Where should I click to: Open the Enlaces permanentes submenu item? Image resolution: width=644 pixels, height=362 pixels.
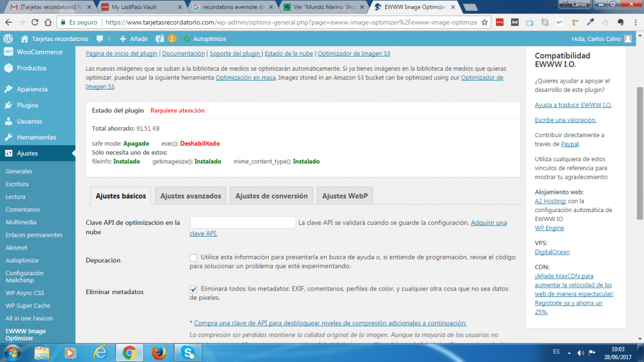[34, 235]
